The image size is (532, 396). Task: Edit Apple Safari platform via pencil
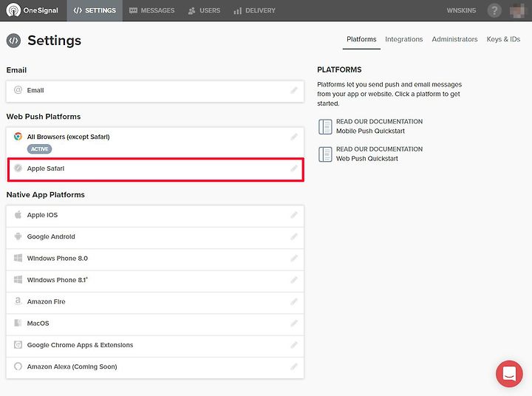(294, 168)
